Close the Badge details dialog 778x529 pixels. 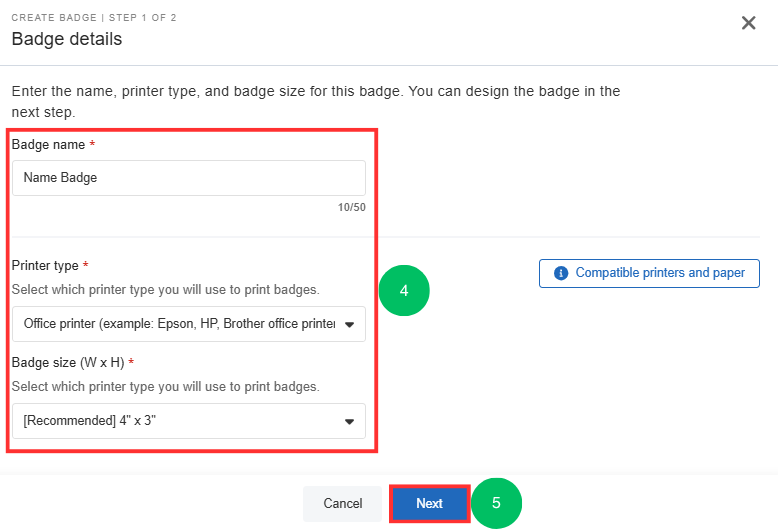[748, 23]
